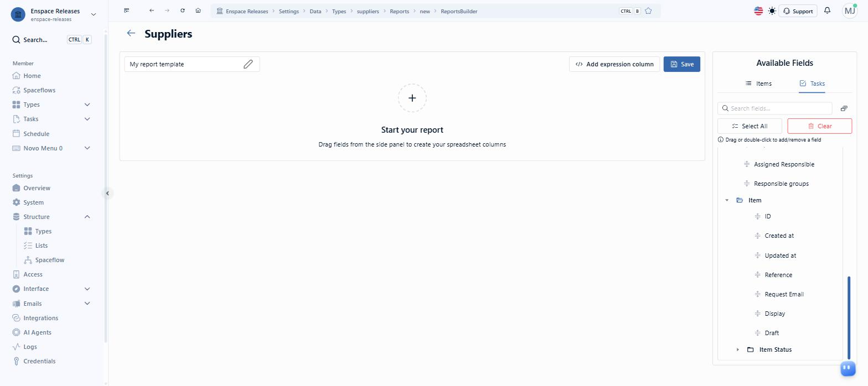Viewport: 868px width, 386px height.
Task: Collapse the Structure section chevron
Action: [87, 217]
